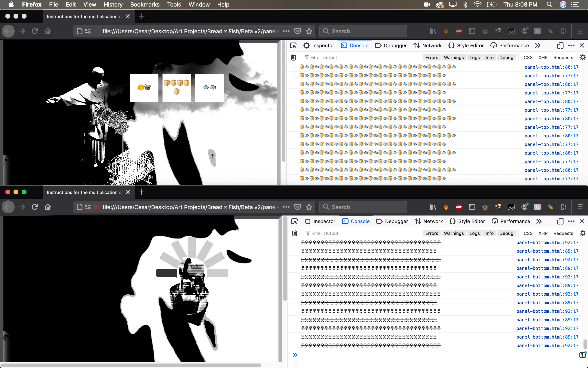Expand more DevTools tabs chevron in top window

(537, 46)
